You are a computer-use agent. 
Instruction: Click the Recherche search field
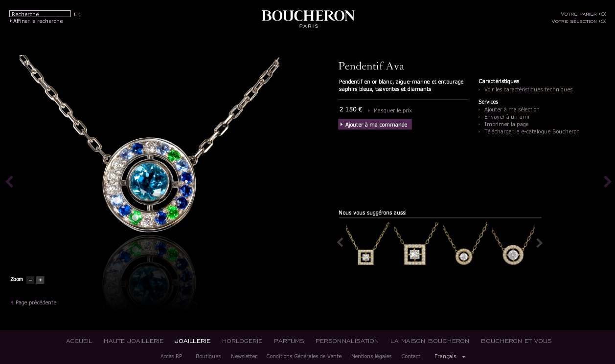(40, 14)
